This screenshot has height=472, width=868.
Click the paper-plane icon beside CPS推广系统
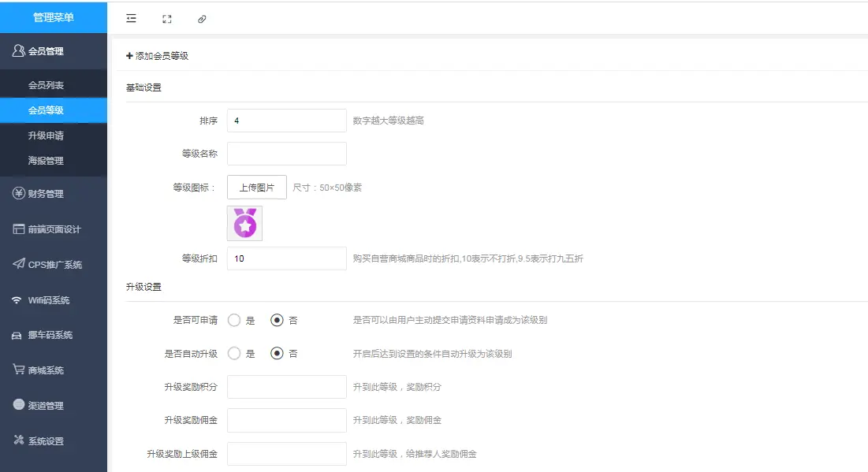click(x=18, y=263)
